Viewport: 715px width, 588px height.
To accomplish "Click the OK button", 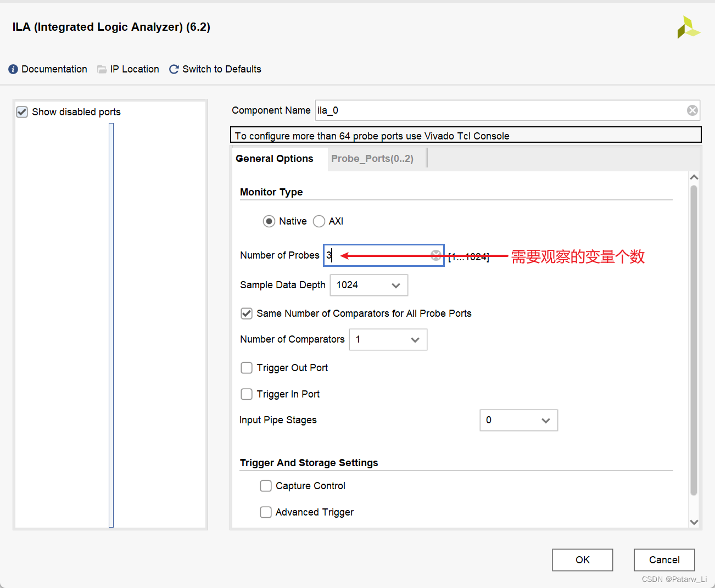I will (583, 560).
